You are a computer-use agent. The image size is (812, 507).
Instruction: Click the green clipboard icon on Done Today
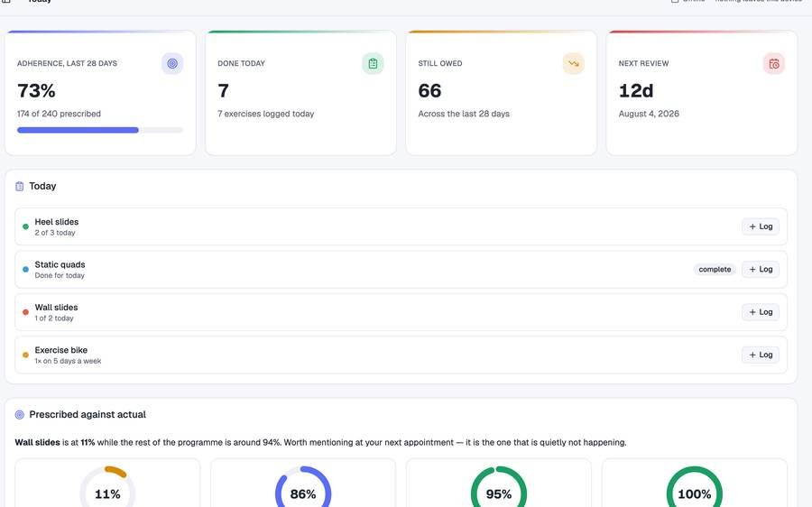(x=373, y=64)
